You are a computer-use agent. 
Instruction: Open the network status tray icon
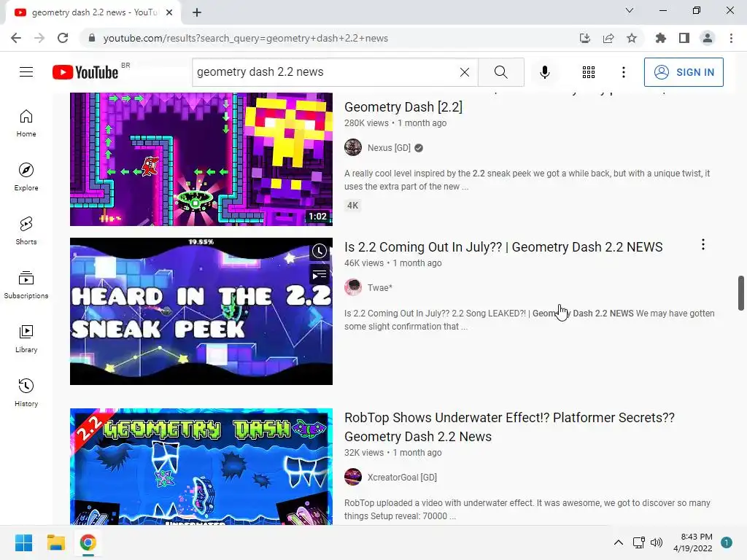[638, 542]
